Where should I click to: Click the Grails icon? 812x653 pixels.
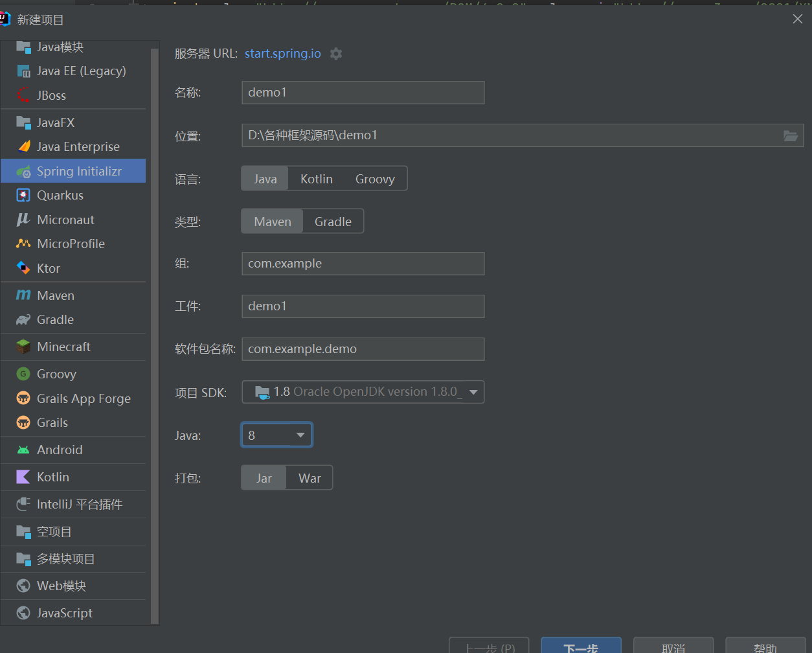(24, 422)
